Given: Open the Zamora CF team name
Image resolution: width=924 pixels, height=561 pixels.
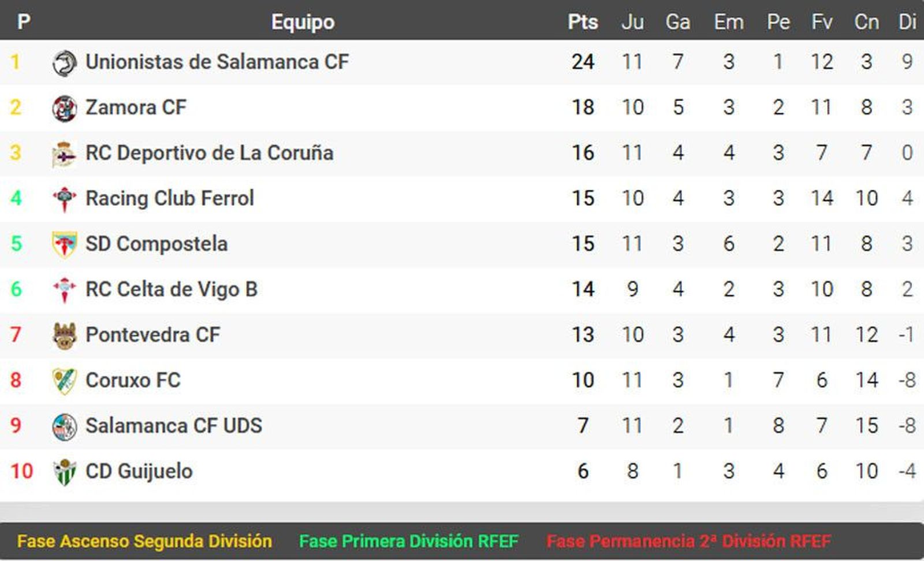Looking at the screenshot, I should (136, 107).
